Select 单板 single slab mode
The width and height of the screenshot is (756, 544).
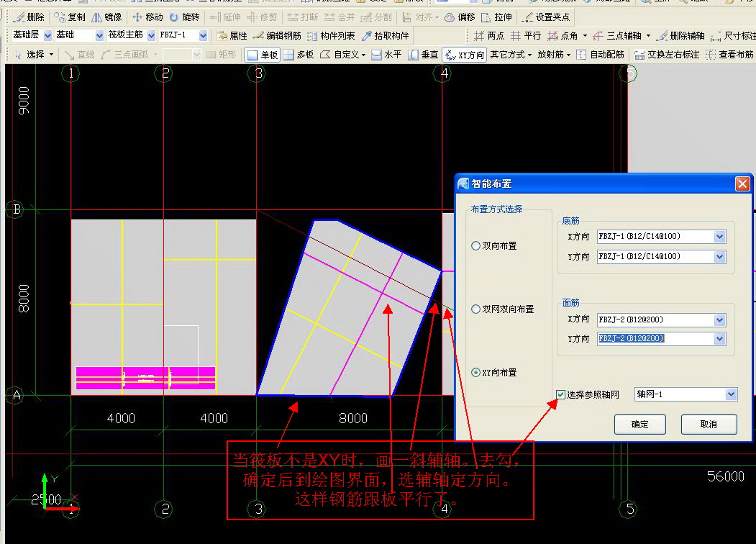coord(263,55)
